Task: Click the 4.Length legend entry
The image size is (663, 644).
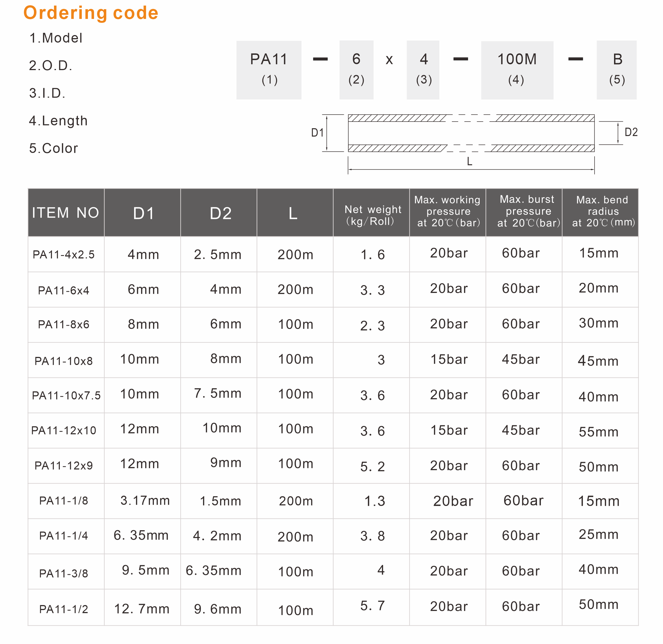Action: pyautogui.click(x=58, y=121)
